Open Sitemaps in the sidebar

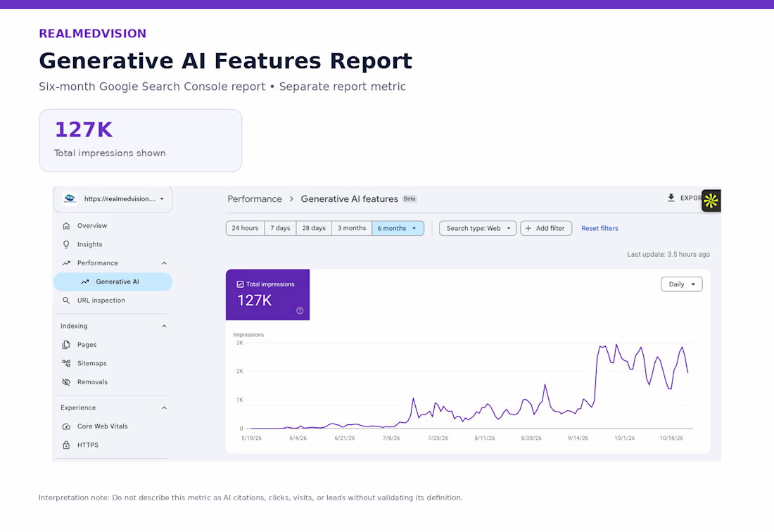tap(113, 363)
